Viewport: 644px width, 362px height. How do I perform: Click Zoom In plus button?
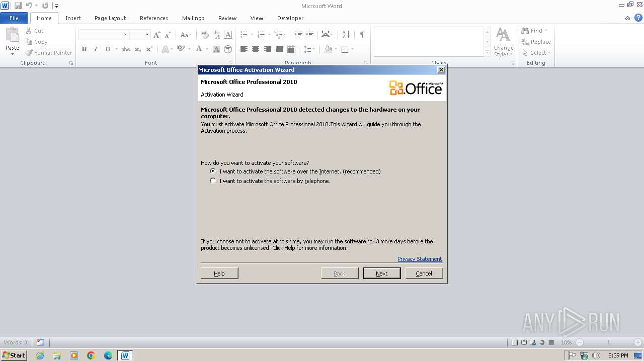[x=638, y=342]
